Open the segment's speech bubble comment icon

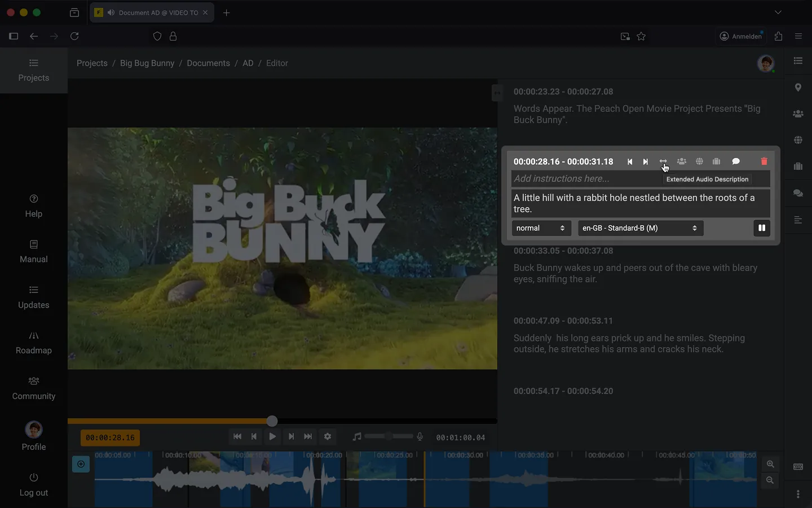[736, 161]
